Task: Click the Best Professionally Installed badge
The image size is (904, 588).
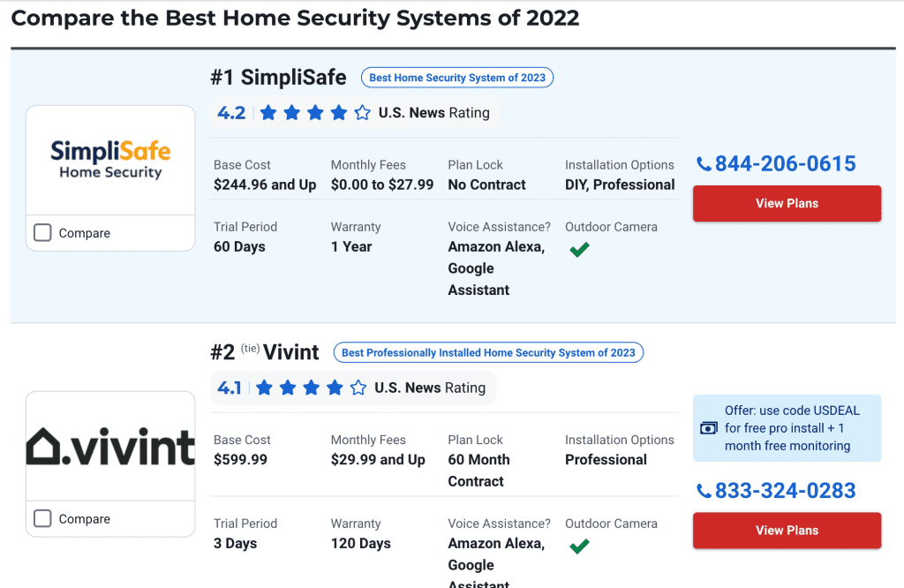Action: 488,353
